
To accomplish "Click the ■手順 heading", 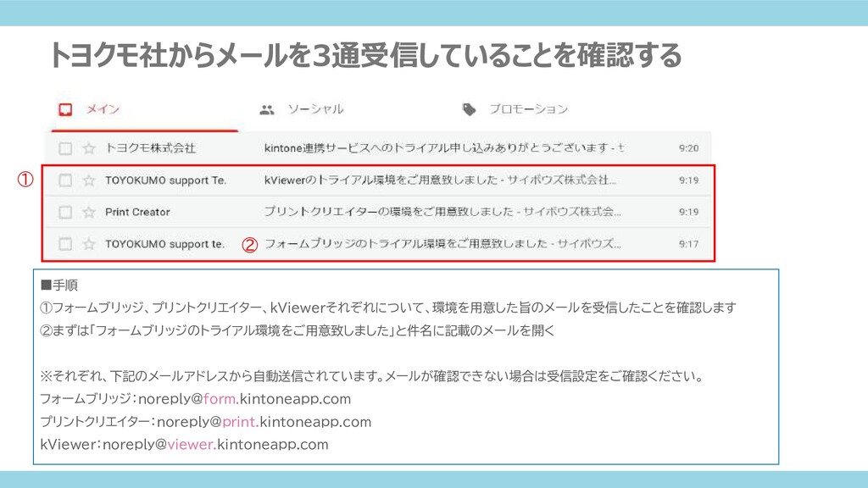I will click(x=59, y=286).
